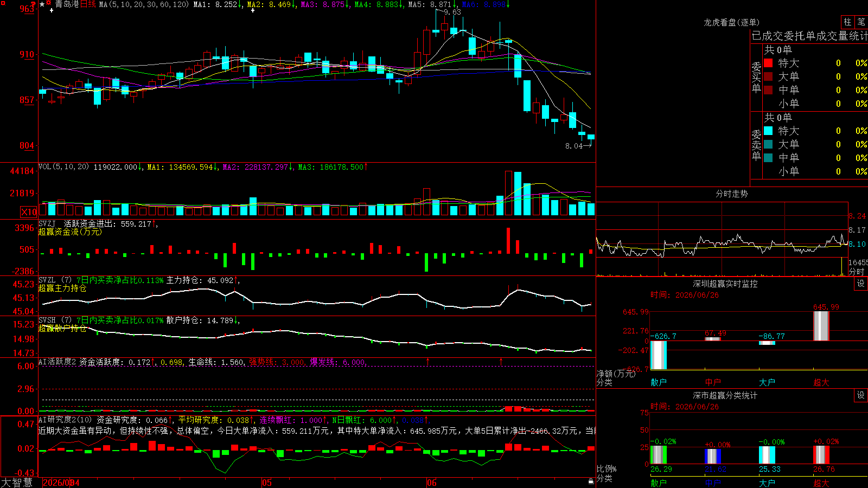Click the MA4: 8.883 moving average value
This screenshot has width=868, height=488.
(x=376, y=4)
